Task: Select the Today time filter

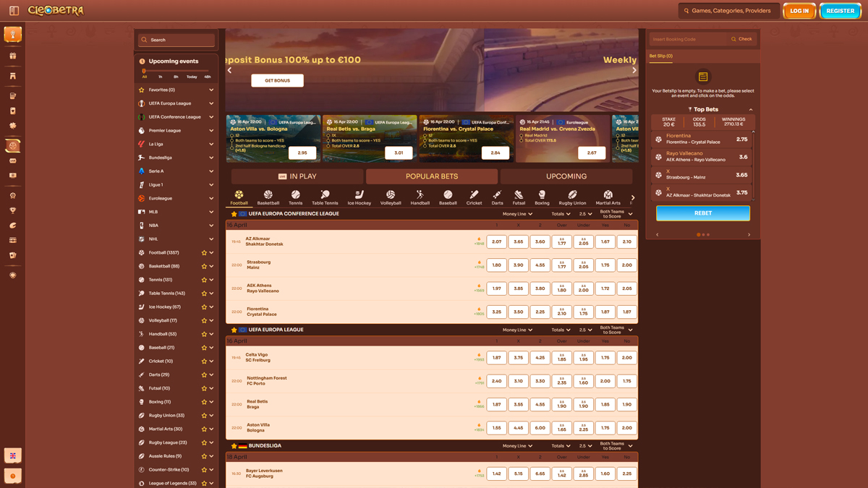Action: pos(192,77)
